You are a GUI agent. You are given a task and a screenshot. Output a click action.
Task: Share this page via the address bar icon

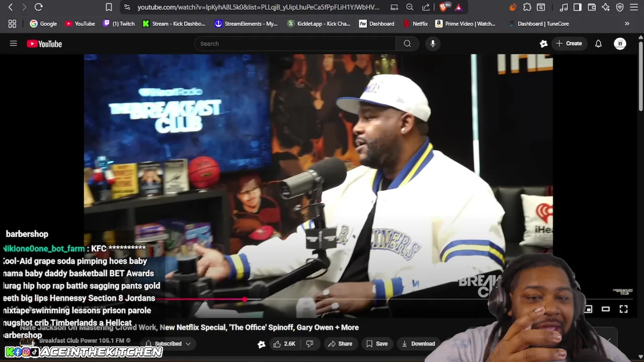[426, 7]
